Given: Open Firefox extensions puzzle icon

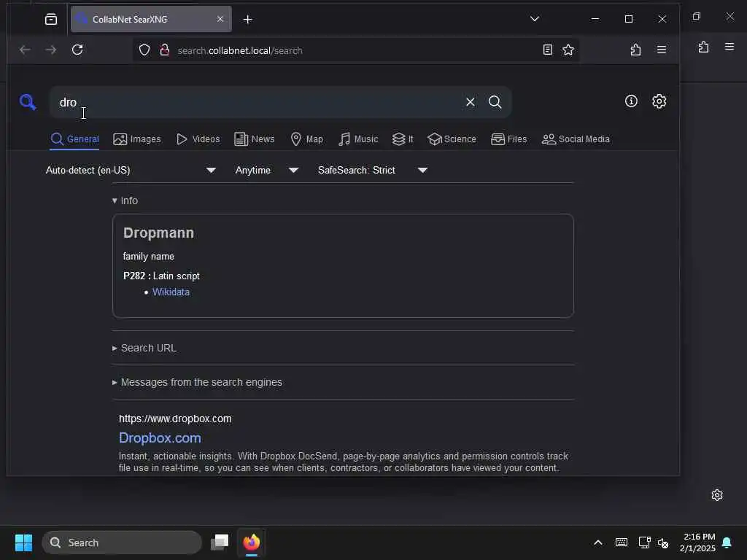Looking at the screenshot, I should coord(635,50).
